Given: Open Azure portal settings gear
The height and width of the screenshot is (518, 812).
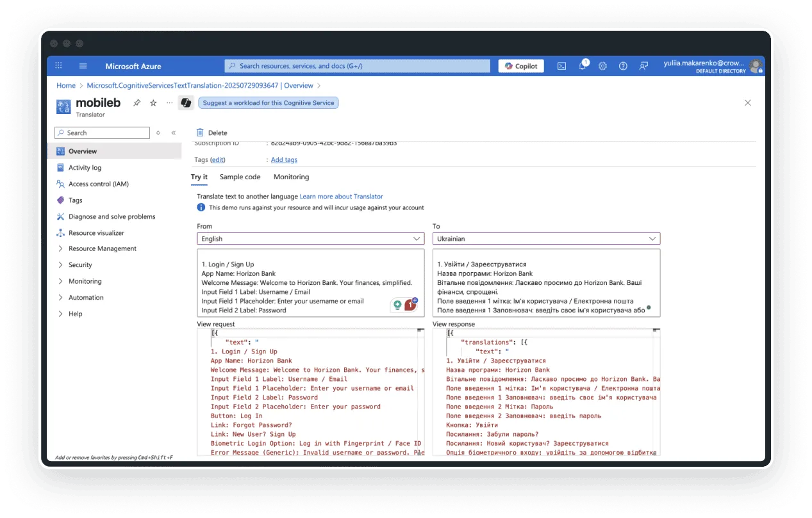Looking at the screenshot, I should 602,66.
